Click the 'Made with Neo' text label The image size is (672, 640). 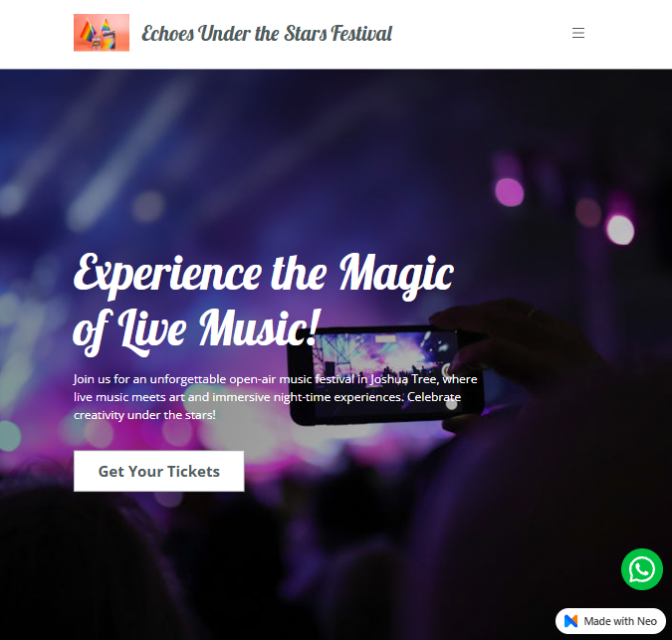coord(620,621)
